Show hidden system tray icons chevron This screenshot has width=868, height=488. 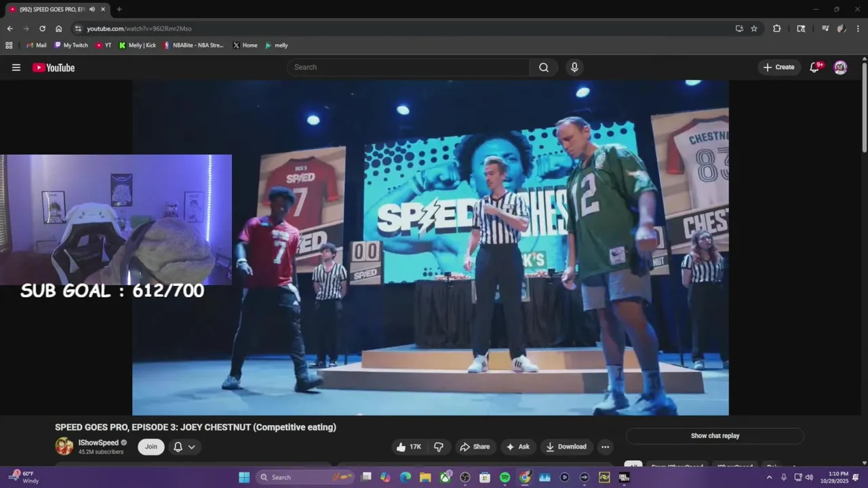[769, 477]
